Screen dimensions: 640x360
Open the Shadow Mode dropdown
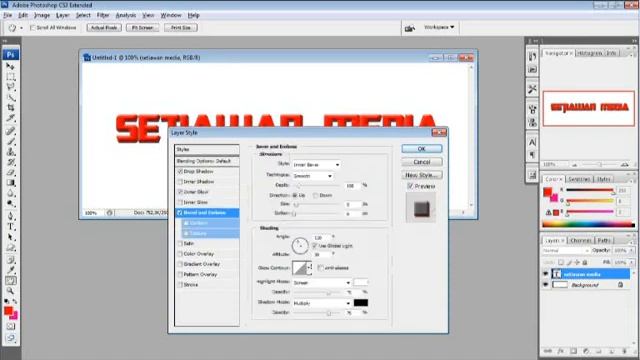pos(322,303)
